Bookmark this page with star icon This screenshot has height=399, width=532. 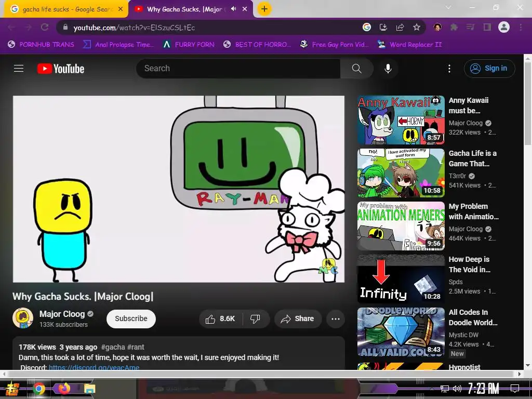tap(417, 27)
